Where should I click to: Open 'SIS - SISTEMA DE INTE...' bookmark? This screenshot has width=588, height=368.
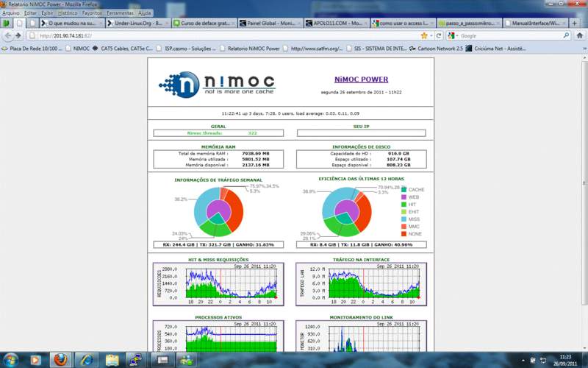point(376,49)
